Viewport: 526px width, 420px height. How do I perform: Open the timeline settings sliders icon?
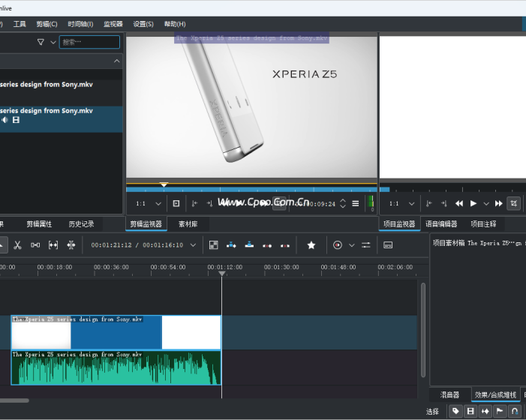[366, 245]
